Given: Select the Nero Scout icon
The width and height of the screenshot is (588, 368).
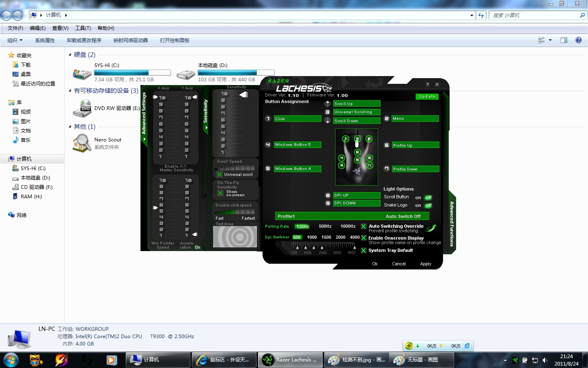Looking at the screenshot, I should pos(82,143).
